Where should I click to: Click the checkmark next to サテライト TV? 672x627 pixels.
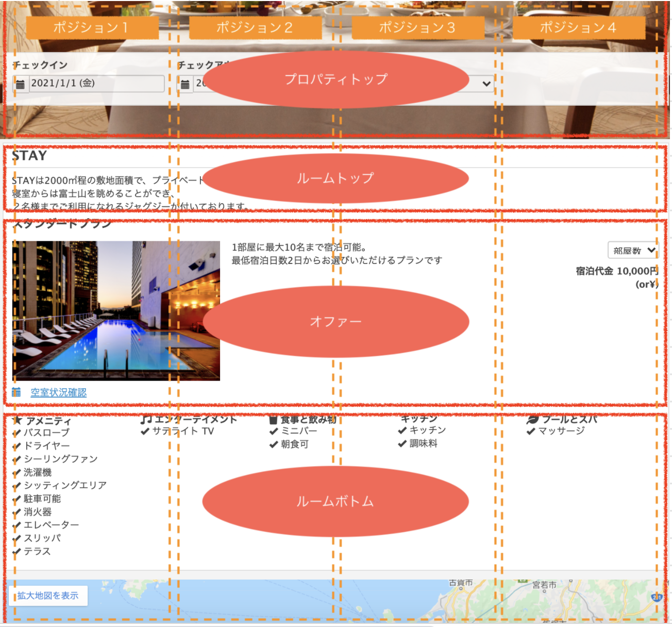145,431
